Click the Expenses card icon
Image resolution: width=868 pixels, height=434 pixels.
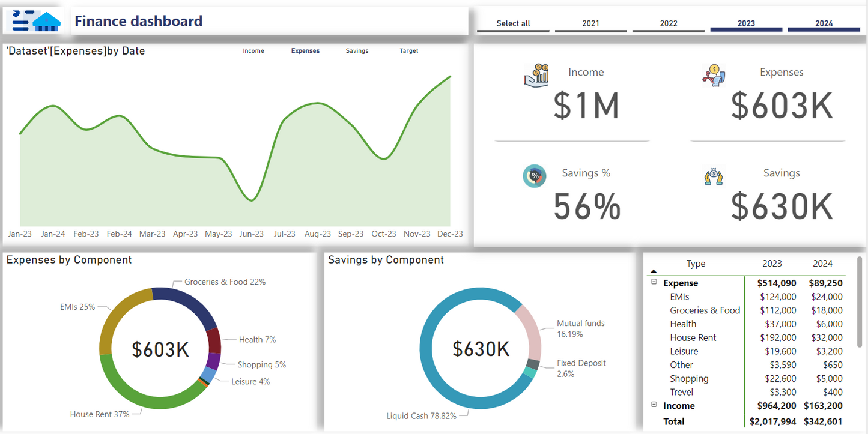tap(714, 76)
